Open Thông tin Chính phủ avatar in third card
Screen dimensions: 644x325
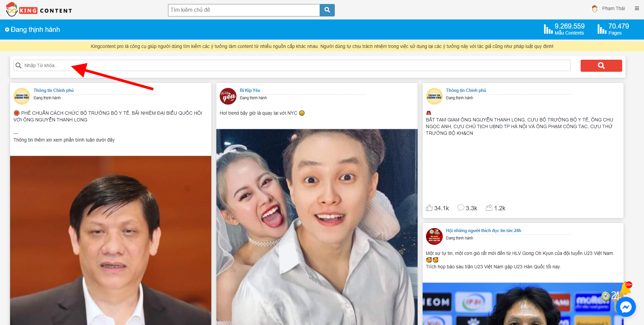pyautogui.click(x=434, y=96)
